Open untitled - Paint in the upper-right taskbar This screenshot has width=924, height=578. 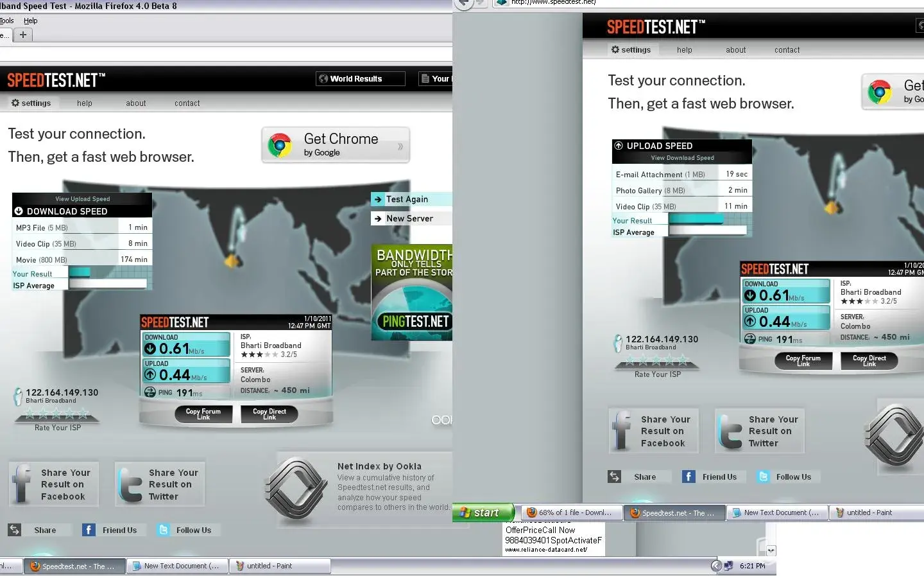point(875,512)
